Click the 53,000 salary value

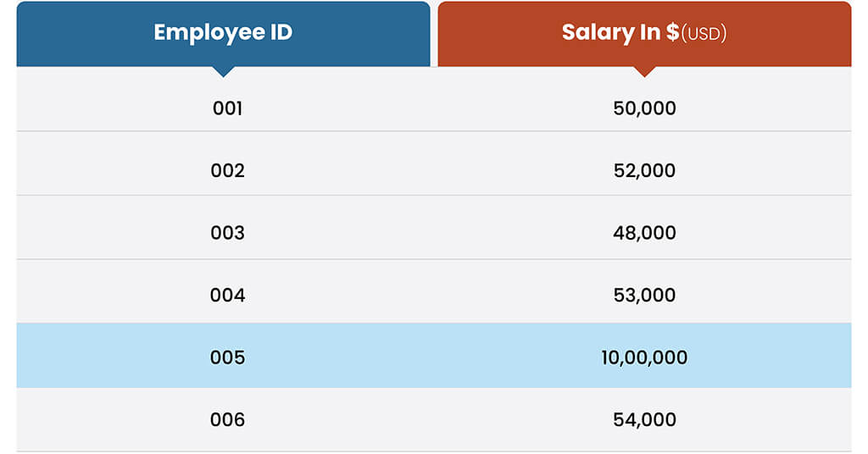[644, 296]
